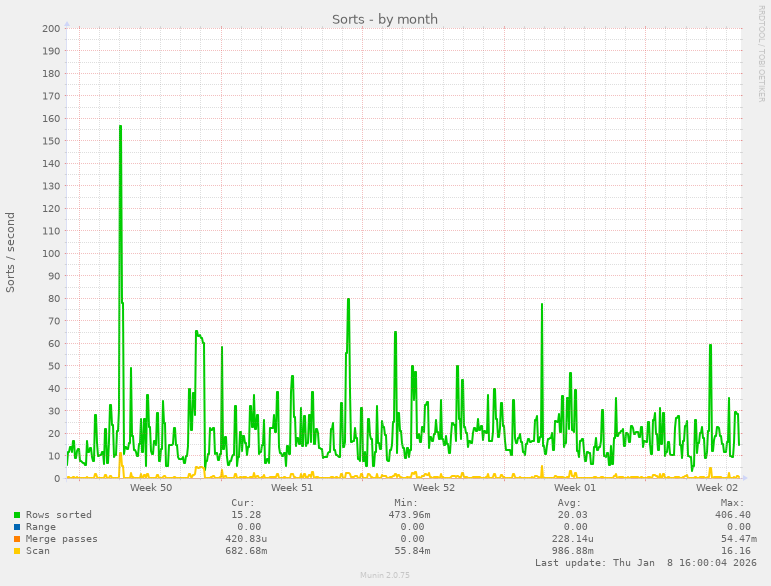Click the blue Range legend swatch
Screen dimensions: 771x586
point(17,527)
